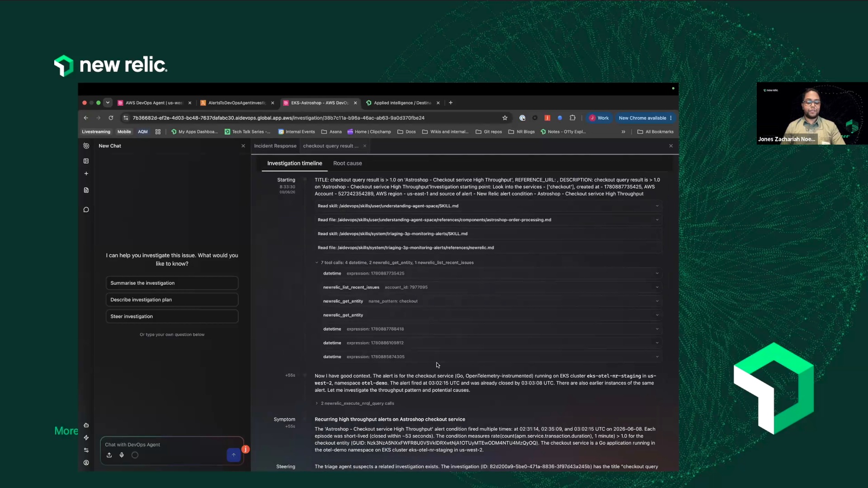Open the panel layout icon in the left sidebar
Viewport: 868px width, 488px height.
click(86, 161)
